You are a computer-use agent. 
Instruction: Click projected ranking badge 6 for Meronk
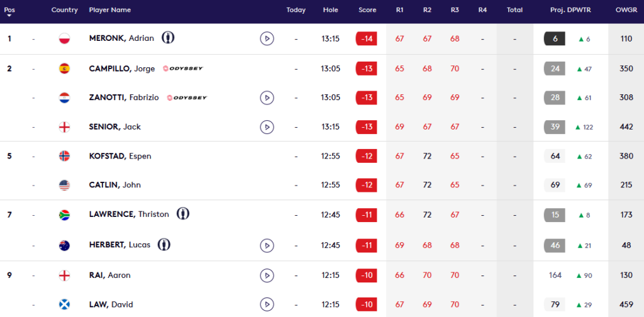point(555,38)
